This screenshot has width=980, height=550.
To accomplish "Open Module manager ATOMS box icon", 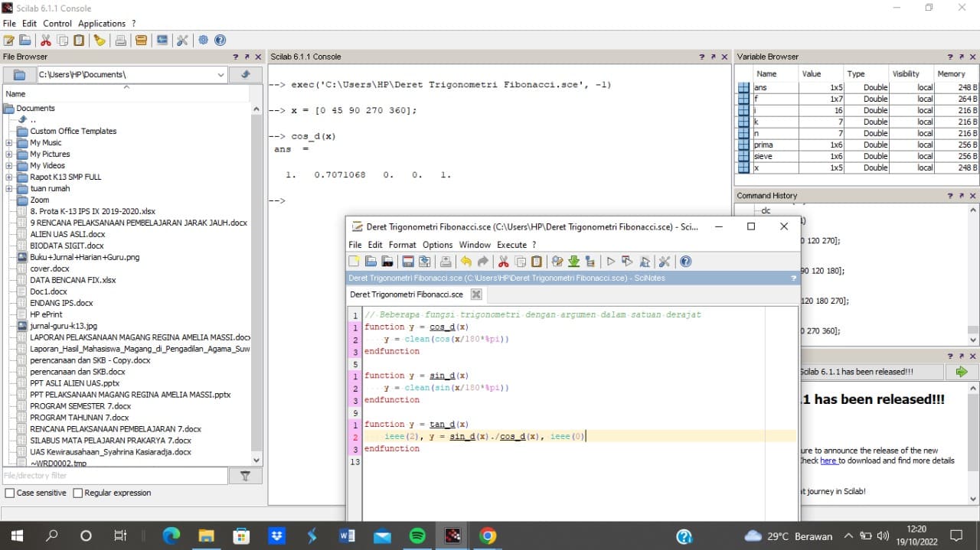I will point(141,41).
